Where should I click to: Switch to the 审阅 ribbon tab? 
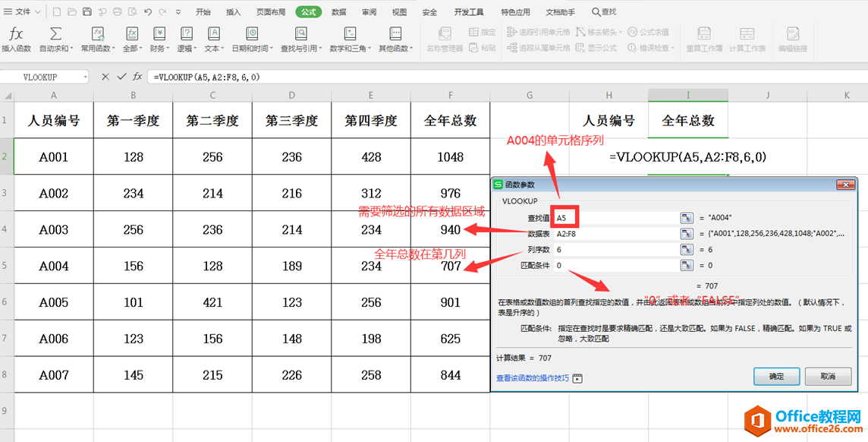click(x=370, y=11)
